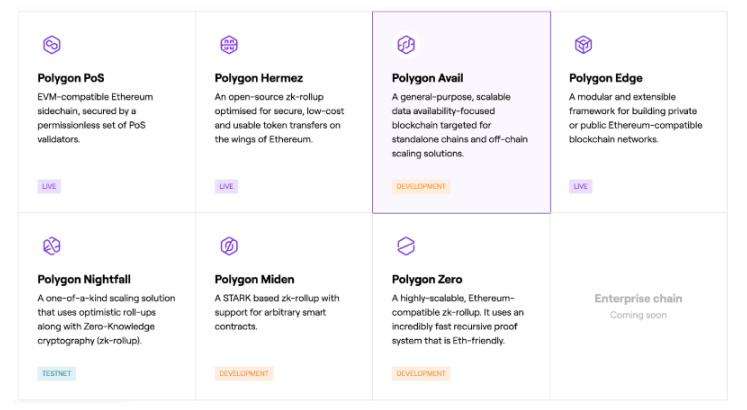Viewport: 747px width, 410px height.
Task: Click the Polygon PoS hexagon icon
Action: tap(51, 45)
